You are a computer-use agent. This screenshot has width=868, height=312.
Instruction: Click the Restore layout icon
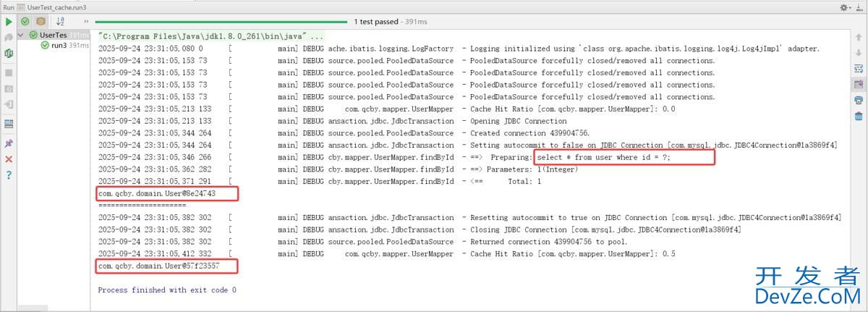[9, 124]
